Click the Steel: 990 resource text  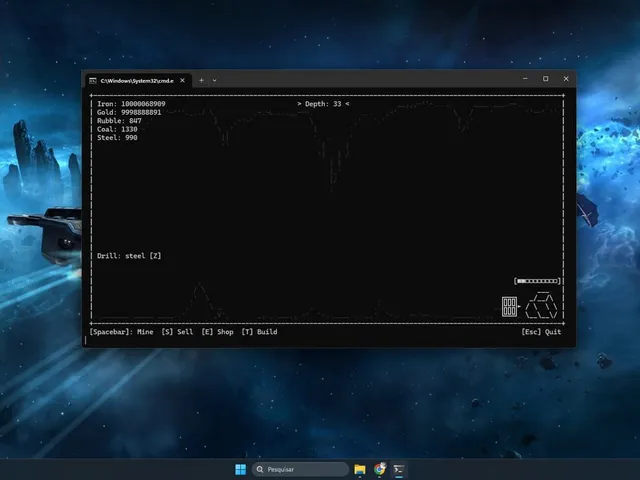[x=117, y=138]
